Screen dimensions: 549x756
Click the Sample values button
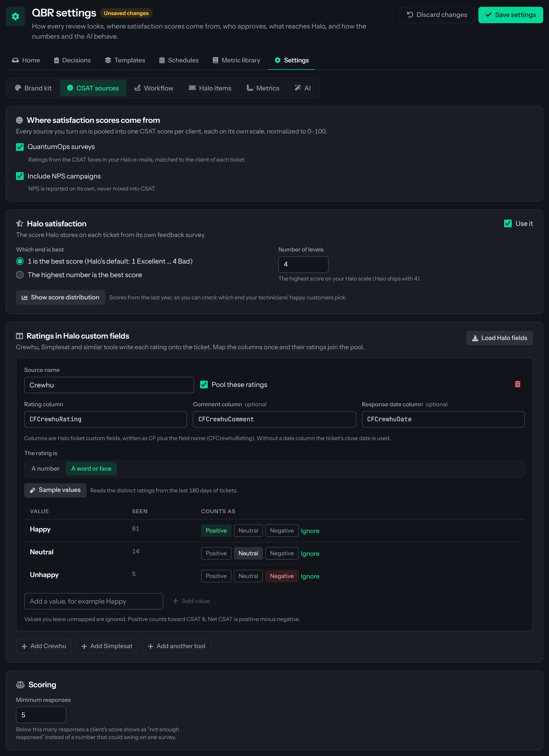pos(55,490)
